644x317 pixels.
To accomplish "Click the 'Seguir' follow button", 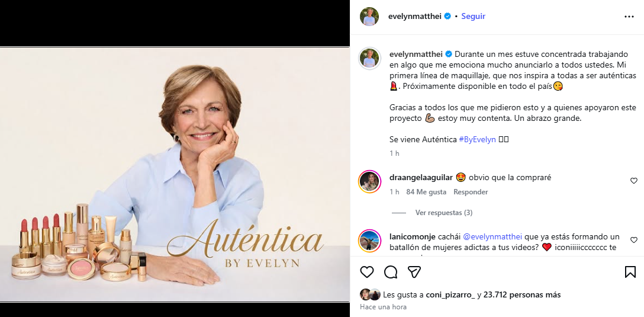I will click(x=473, y=17).
